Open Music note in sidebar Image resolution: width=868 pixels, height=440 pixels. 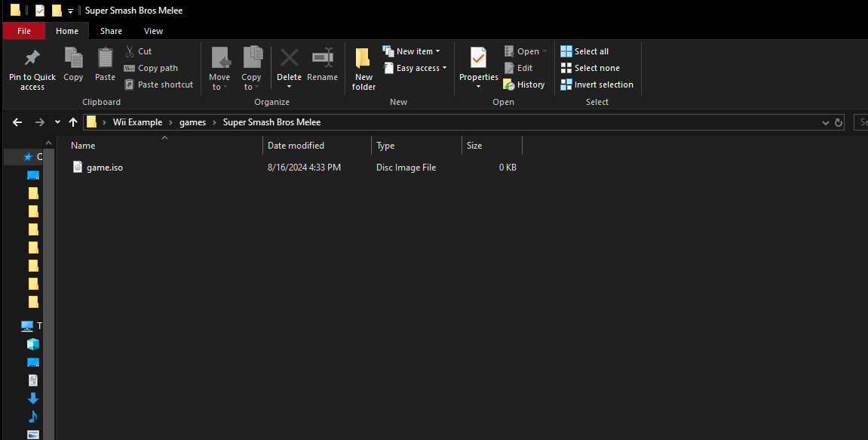(x=33, y=416)
